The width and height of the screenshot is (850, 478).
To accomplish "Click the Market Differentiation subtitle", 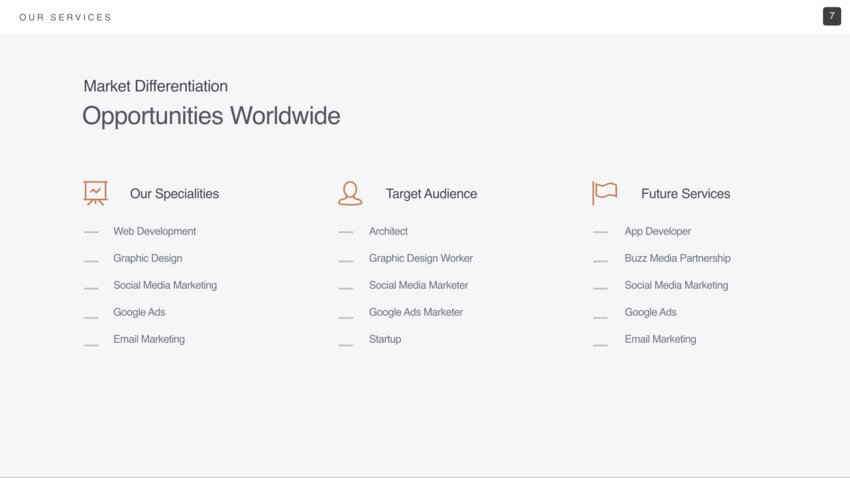I will click(155, 86).
